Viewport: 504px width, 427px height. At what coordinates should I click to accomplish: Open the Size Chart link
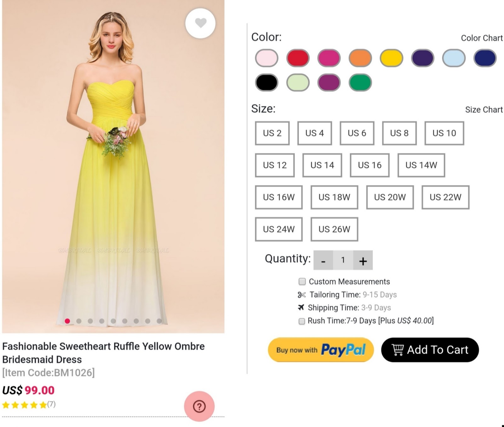point(484,110)
